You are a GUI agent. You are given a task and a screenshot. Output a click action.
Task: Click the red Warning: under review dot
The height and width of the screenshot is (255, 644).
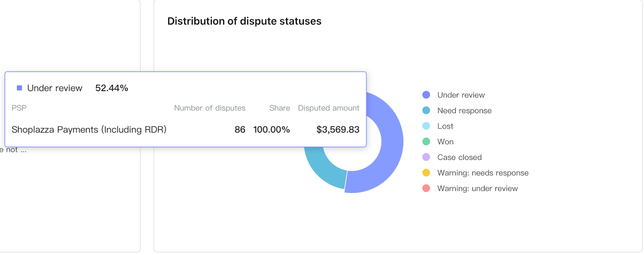coord(426,189)
